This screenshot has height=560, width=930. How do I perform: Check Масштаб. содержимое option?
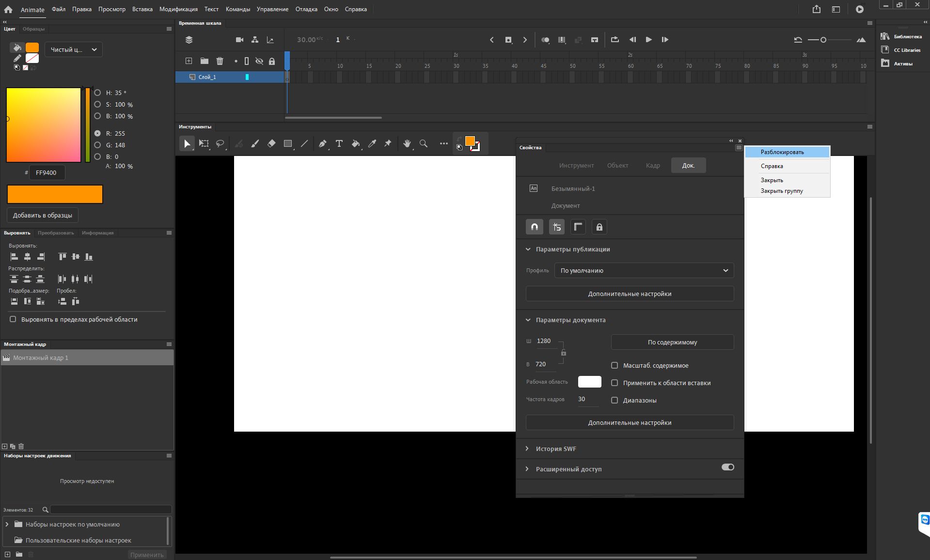[x=615, y=365]
